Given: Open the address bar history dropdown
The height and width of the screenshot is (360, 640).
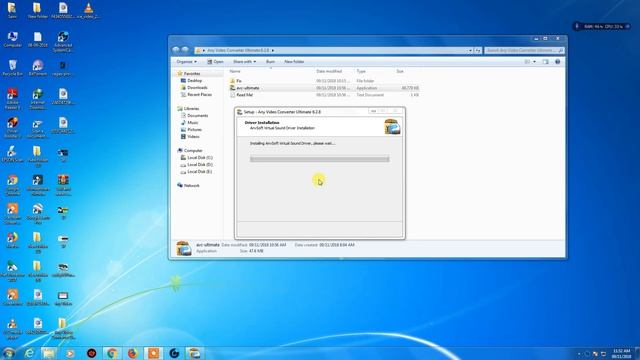Looking at the screenshot, I should (x=470, y=50).
